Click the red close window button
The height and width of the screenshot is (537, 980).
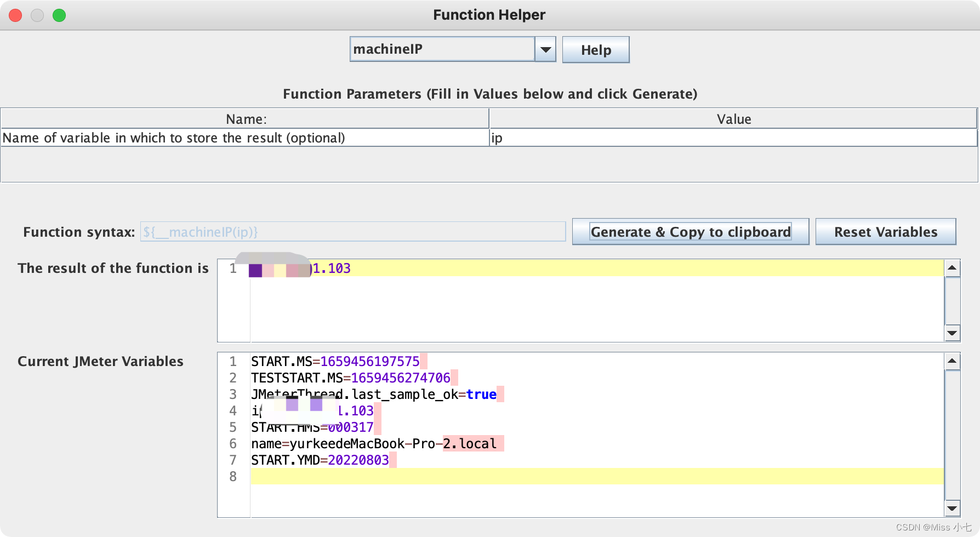pyautogui.click(x=15, y=15)
